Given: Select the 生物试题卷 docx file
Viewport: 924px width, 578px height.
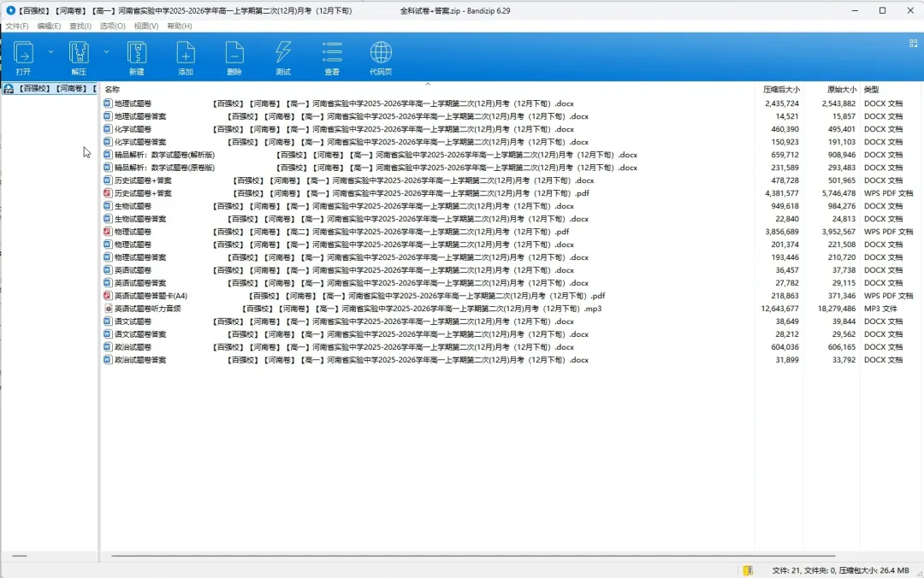Looking at the screenshot, I should pos(339,206).
